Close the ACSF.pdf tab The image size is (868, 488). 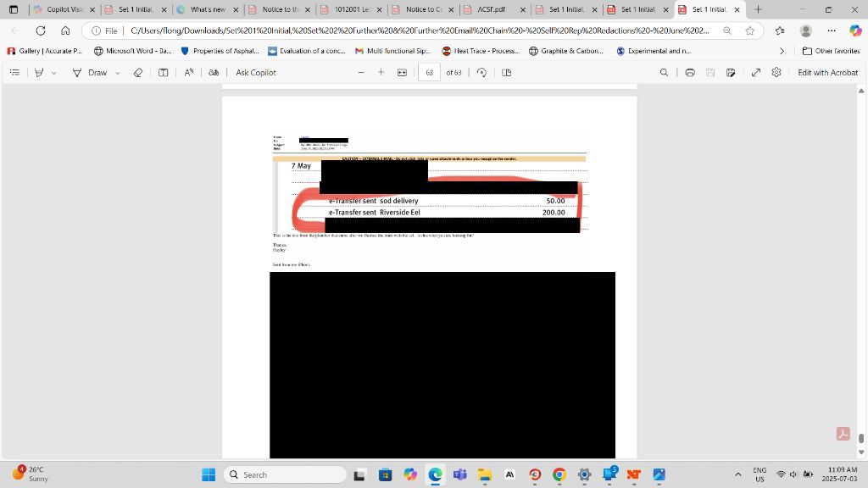(522, 9)
